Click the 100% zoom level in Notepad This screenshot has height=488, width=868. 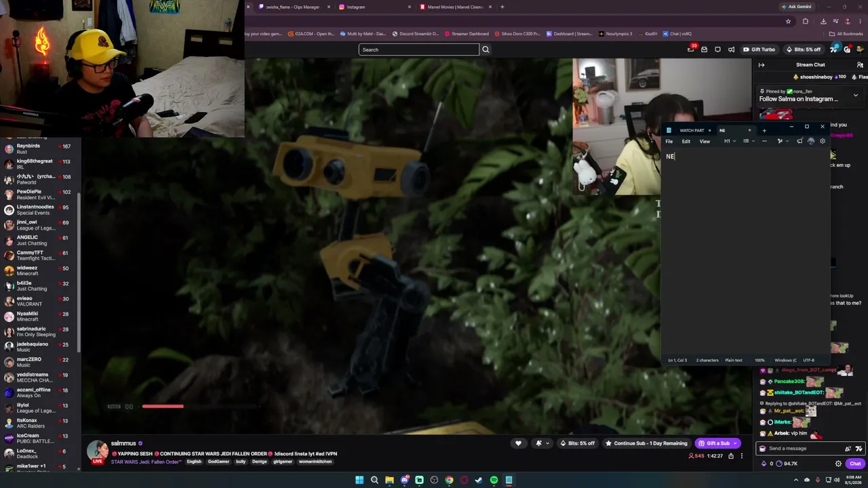tap(759, 360)
